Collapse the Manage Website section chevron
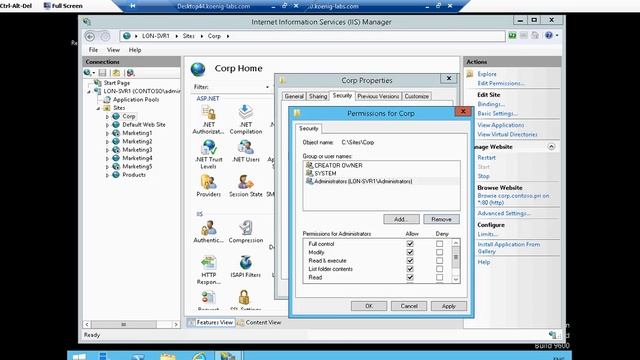The height and width of the screenshot is (360, 640). coord(551,147)
